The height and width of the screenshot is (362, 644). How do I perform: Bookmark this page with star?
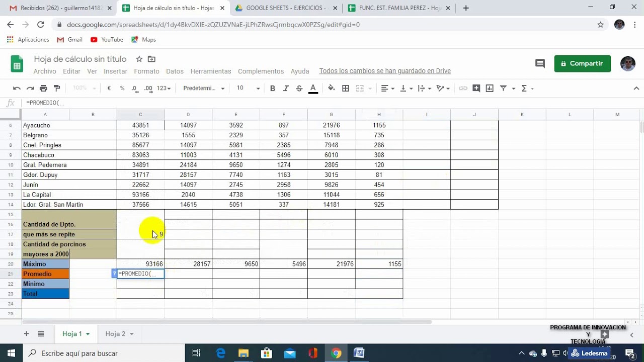[x=600, y=25]
